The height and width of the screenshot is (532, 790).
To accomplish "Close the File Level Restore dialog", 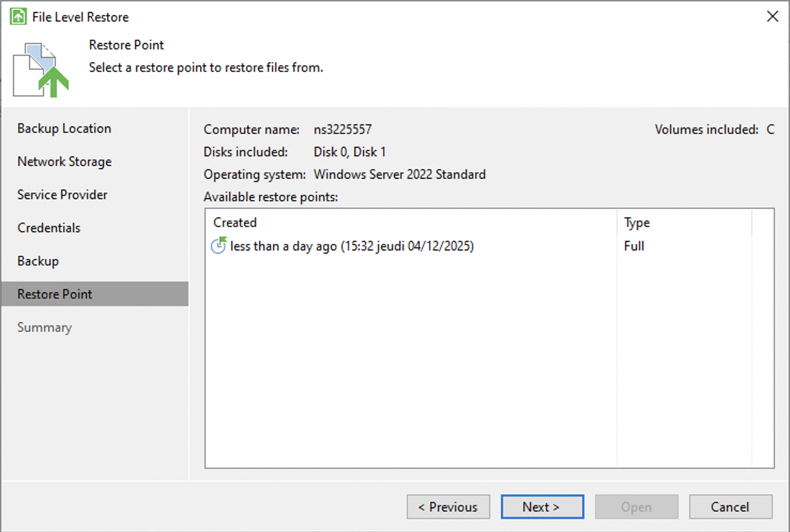I will pos(772,16).
